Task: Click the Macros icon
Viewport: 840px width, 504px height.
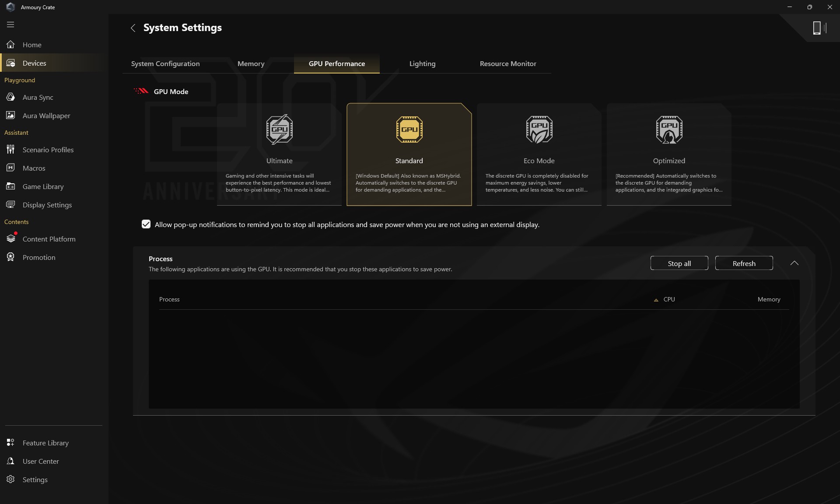Action: [x=10, y=168]
